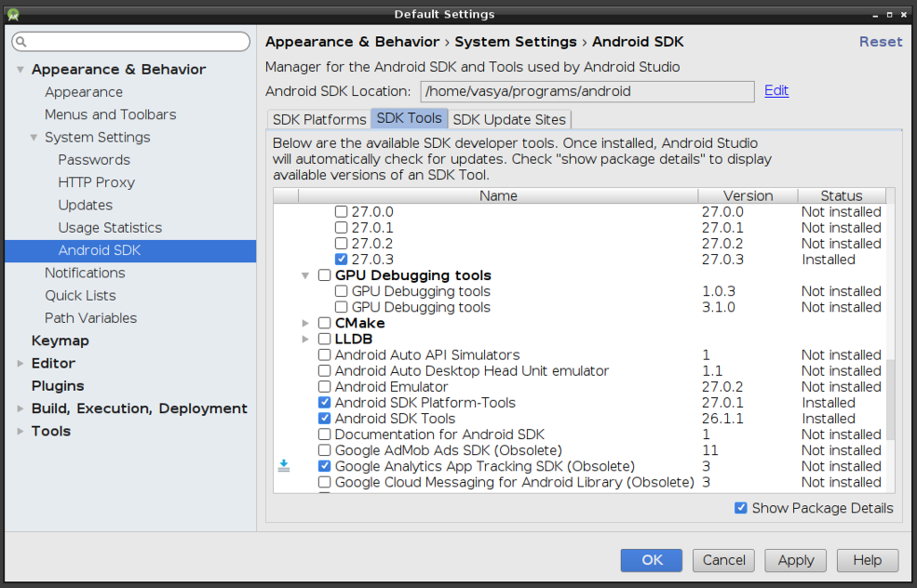Click the settings search field
This screenshot has height=588, width=917.
(131, 42)
